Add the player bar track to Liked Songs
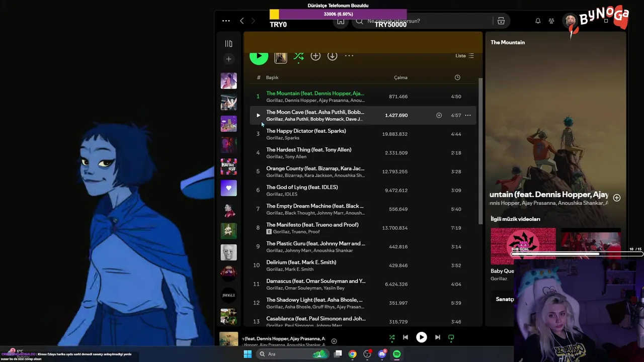644x362 pixels. point(334,341)
